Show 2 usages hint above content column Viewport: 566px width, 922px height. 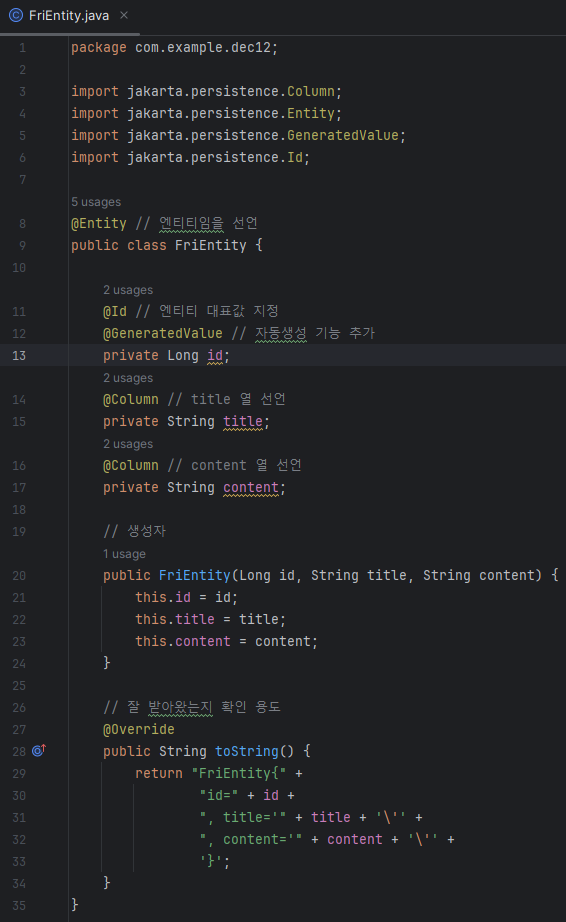point(128,444)
